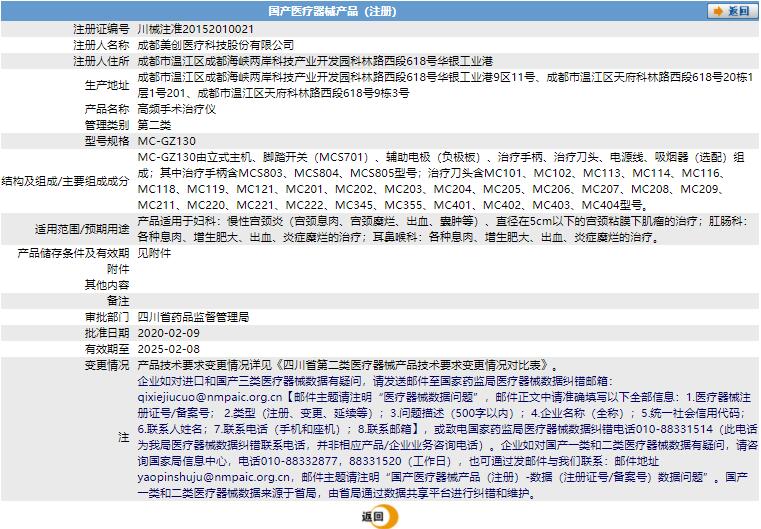Click the 注册证编号 label

(x=101, y=29)
